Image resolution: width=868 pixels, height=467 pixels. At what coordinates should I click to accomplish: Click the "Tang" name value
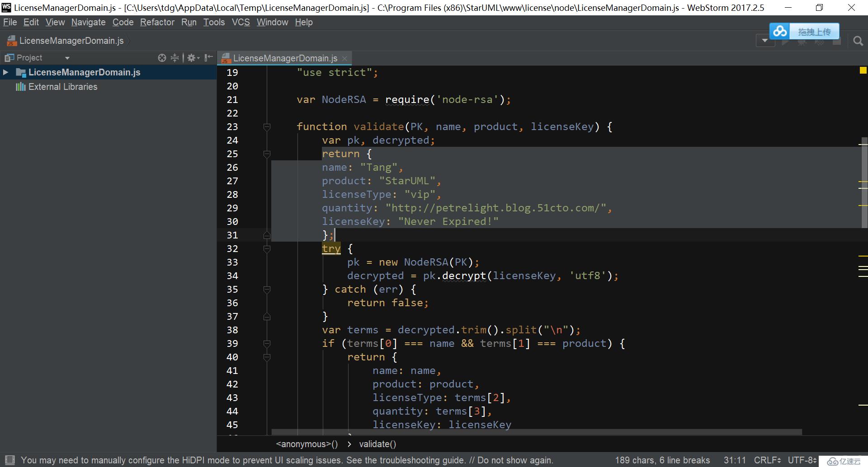(x=379, y=168)
